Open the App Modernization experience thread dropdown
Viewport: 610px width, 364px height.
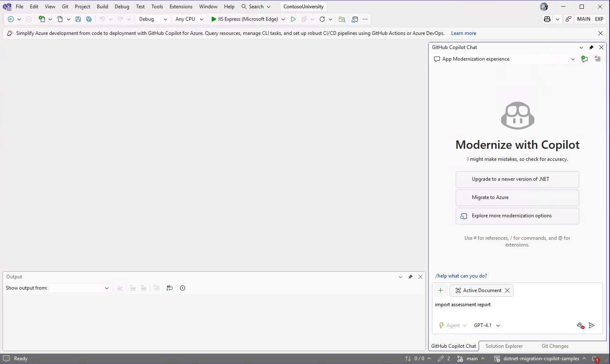pos(505,59)
